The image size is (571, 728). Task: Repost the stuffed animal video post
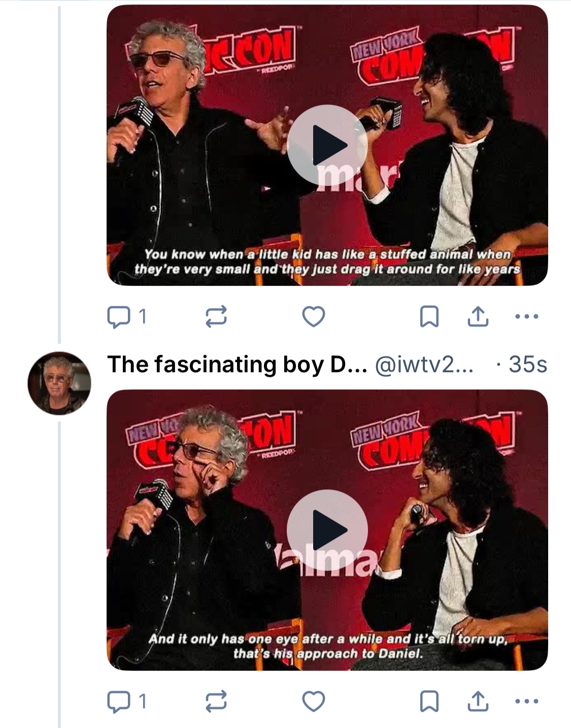point(216,317)
